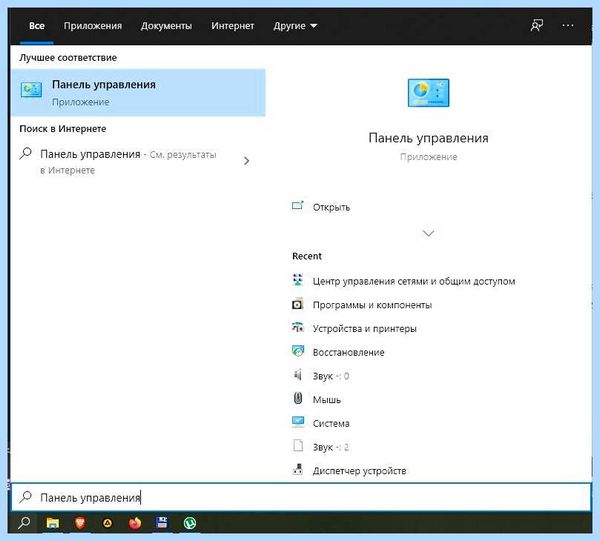600x541 pixels.
Task: Click the taskbar search magnifier button
Action: 24,523
